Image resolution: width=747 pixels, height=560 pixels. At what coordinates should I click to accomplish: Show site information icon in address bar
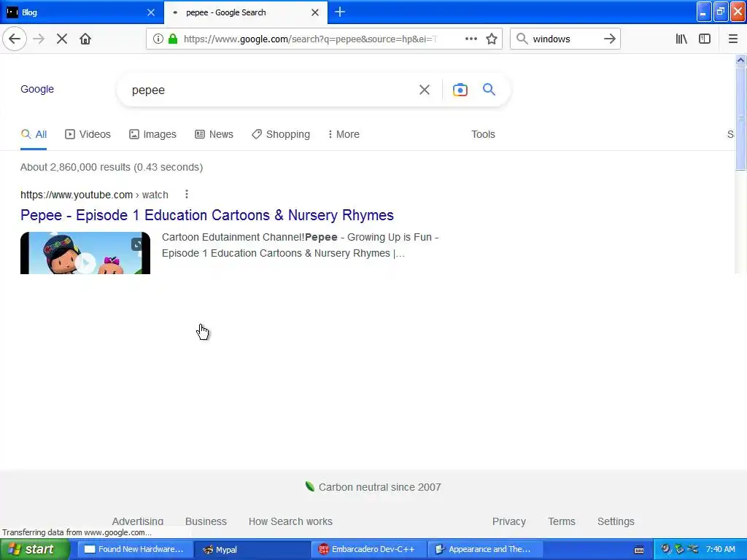tap(158, 39)
